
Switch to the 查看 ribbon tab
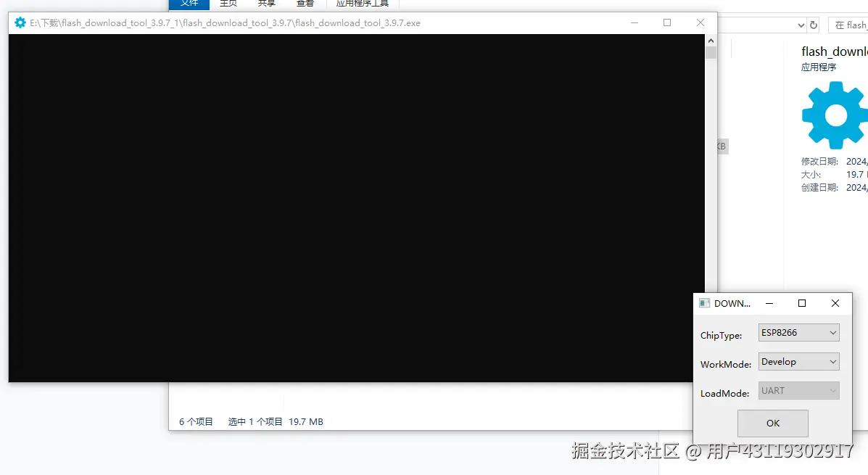tap(305, 3)
